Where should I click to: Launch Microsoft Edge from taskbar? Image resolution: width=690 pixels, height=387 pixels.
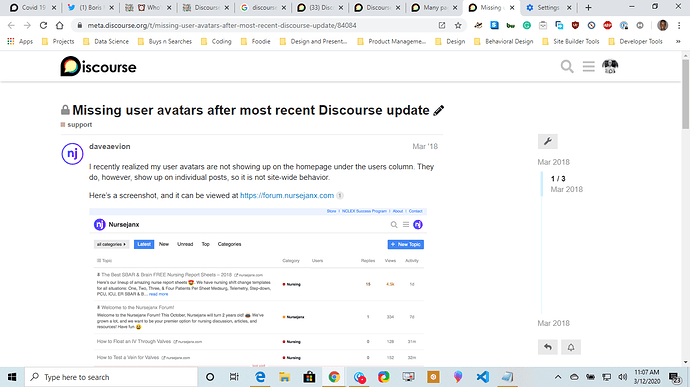(x=260, y=377)
